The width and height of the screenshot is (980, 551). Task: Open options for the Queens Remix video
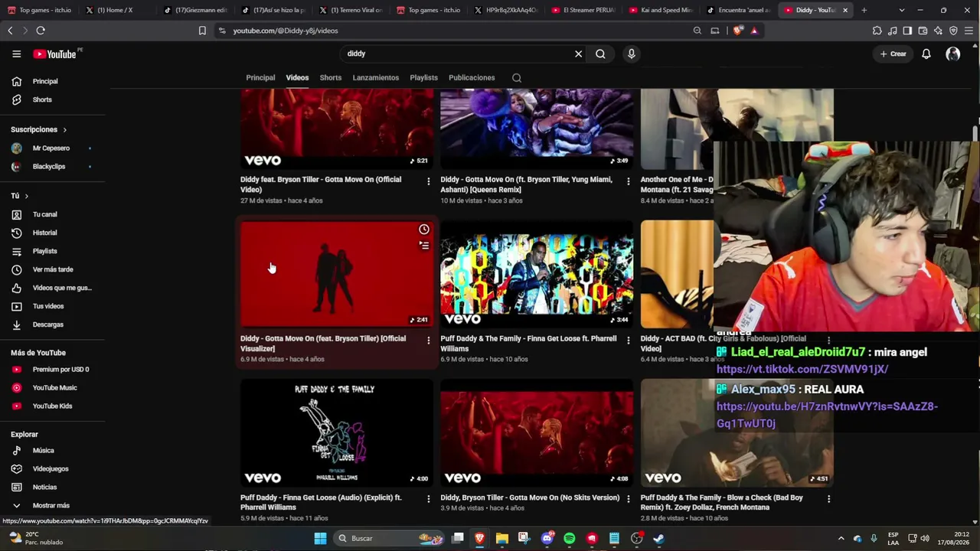(629, 181)
